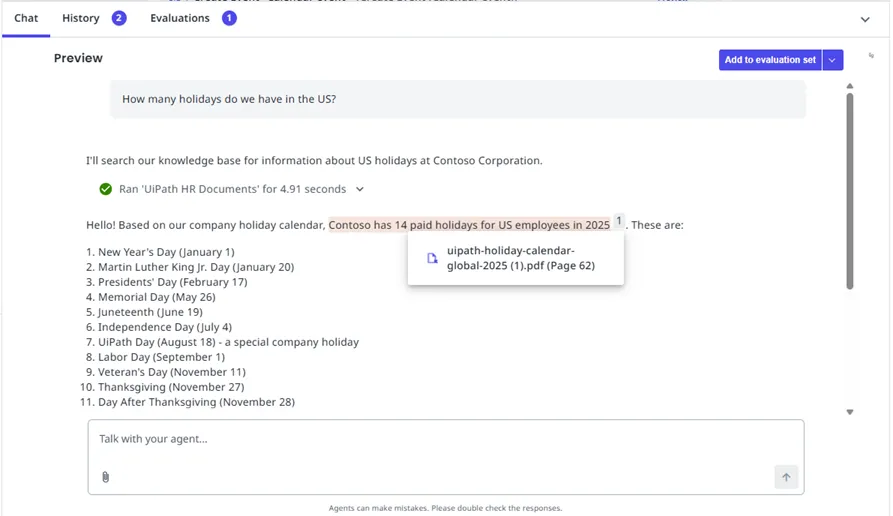Viewport: 893px width, 516px height.
Task: Expand the Ran 'UiPath HR Documents' details
Action: click(x=360, y=189)
